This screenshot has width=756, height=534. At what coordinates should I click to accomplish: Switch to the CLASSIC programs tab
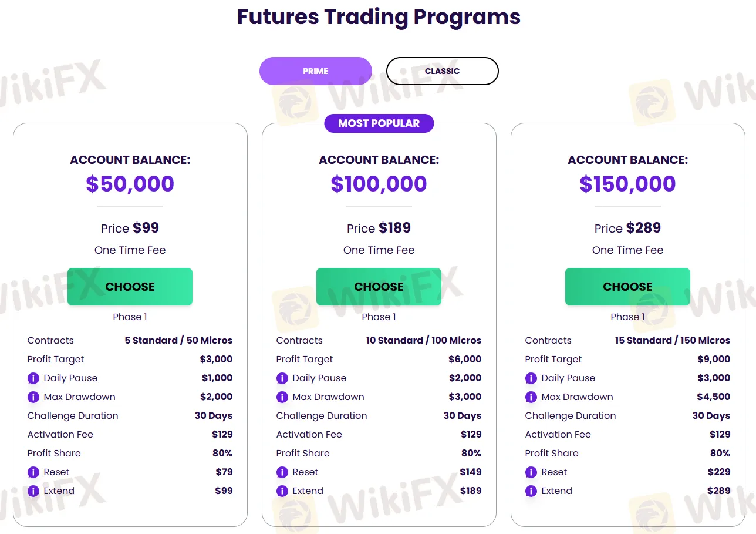(442, 71)
